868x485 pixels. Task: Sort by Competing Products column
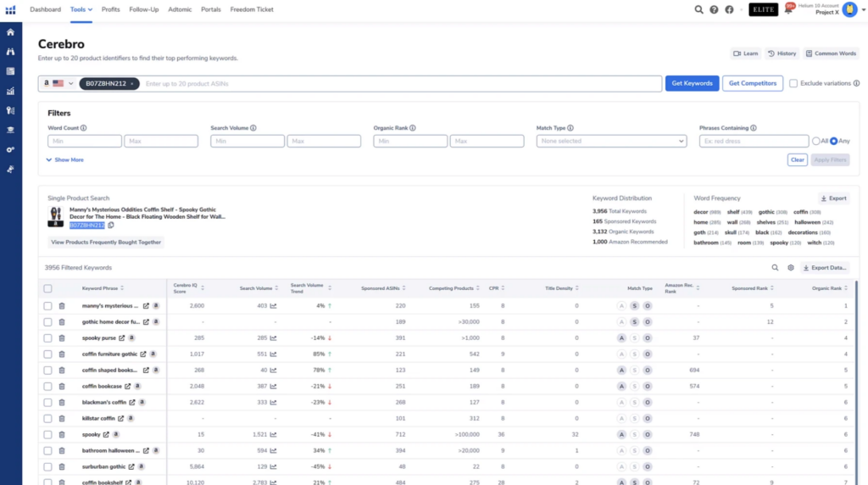454,288
